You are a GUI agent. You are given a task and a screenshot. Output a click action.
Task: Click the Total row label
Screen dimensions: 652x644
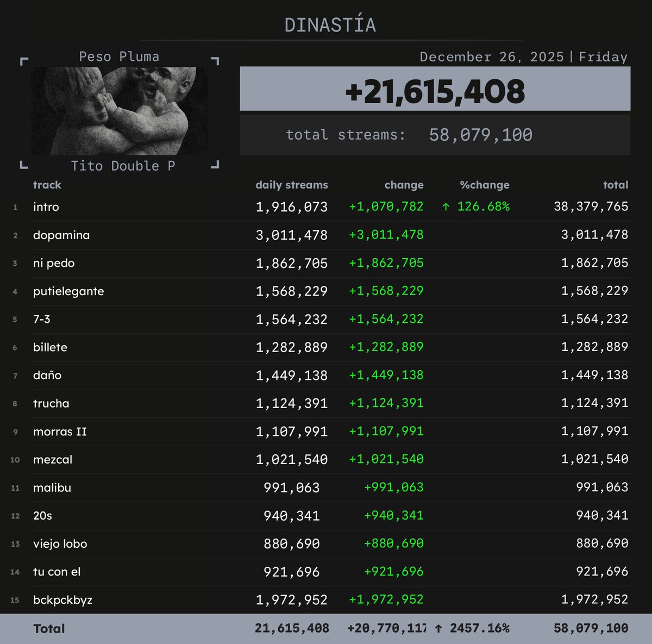pos(49,629)
